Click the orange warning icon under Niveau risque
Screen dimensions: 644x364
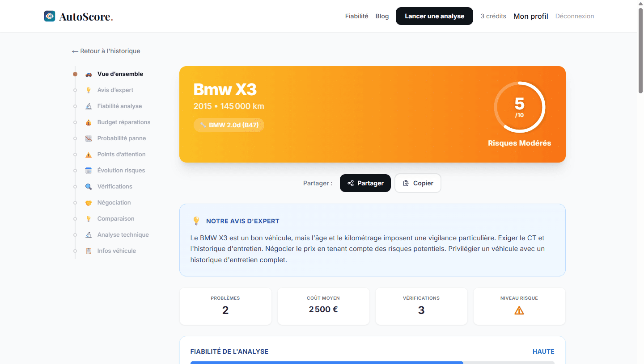pos(519,310)
